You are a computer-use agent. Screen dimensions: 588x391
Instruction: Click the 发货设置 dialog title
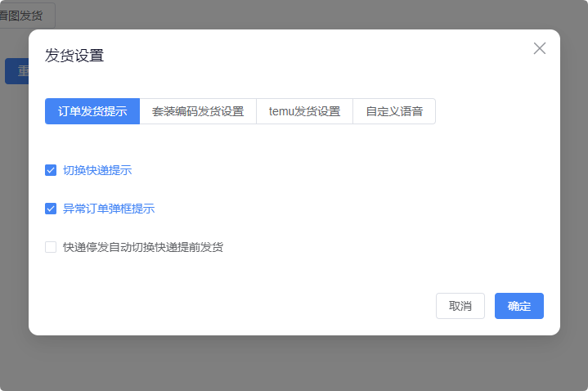(x=74, y=56)
